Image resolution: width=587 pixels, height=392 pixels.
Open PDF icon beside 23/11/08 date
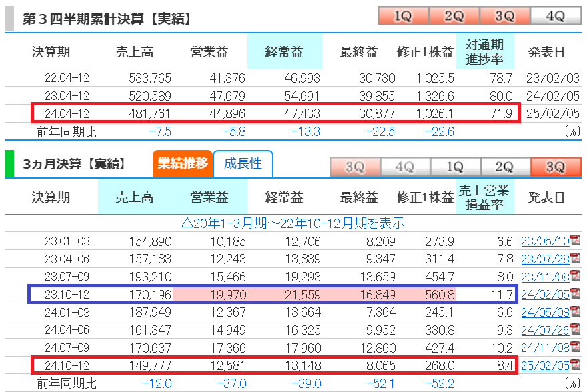pyautogui.click(x=575, y=276)
